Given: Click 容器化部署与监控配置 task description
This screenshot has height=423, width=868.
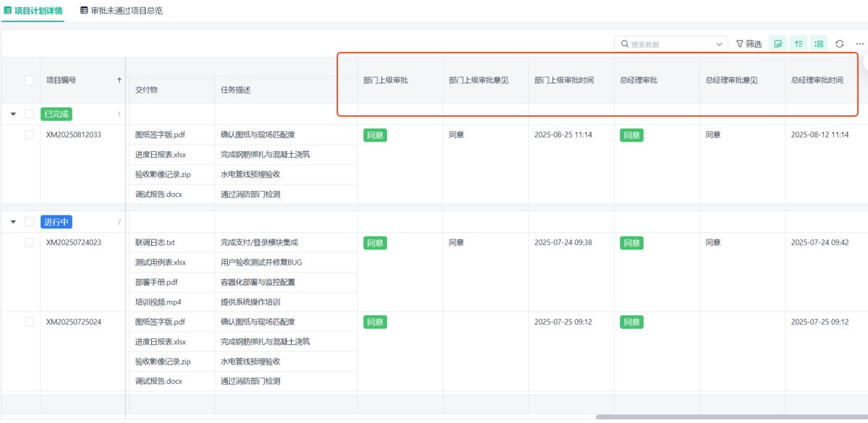Looking at the screenshot, I should [x=258, y=282].
